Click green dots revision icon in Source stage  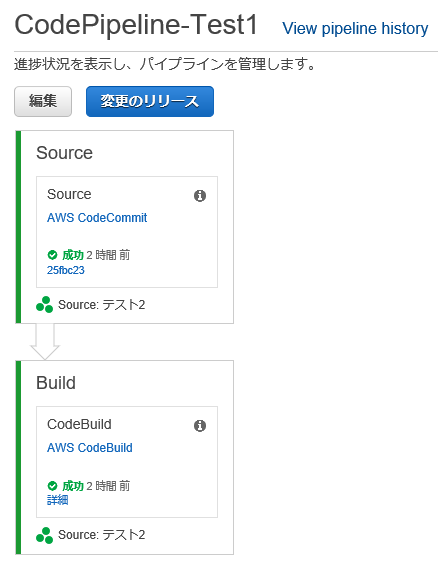[x=45, y=305]
